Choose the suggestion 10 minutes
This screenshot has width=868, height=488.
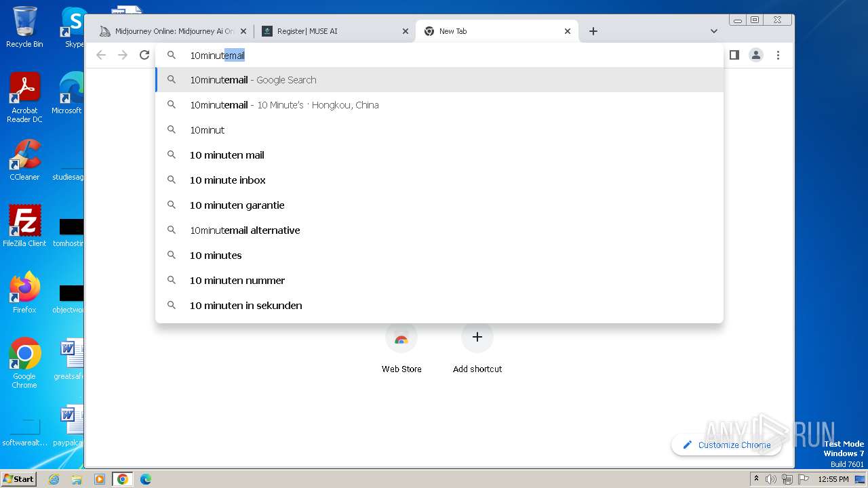coord(439,256)
